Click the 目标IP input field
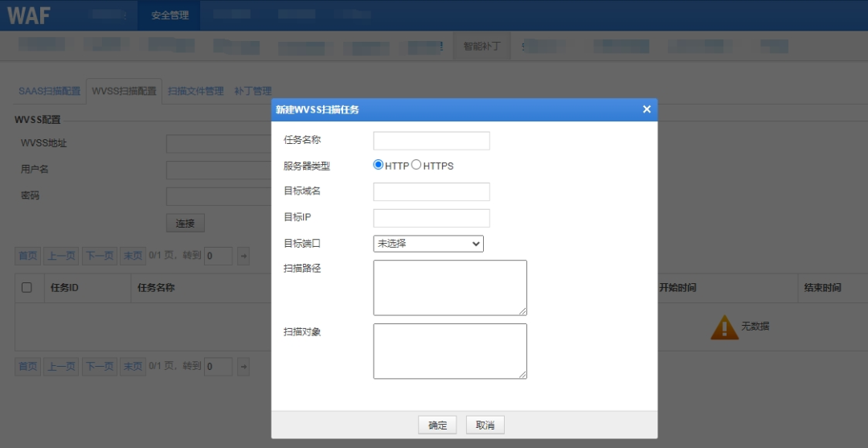Screen dimensions: 868x448 [432, 218]
